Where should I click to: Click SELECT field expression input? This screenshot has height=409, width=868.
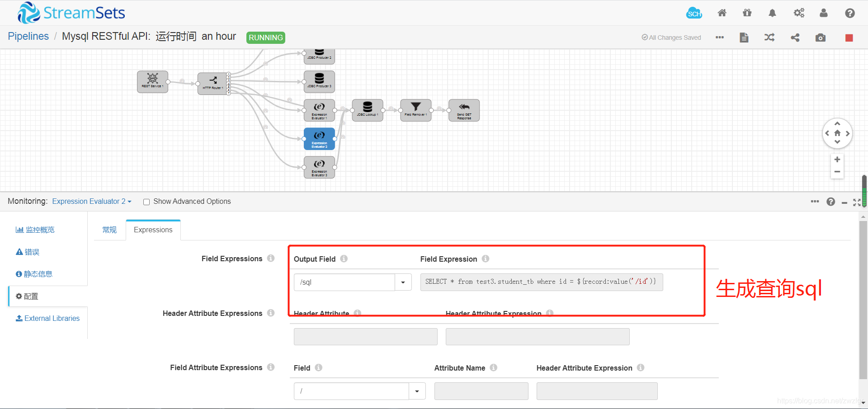542,282
